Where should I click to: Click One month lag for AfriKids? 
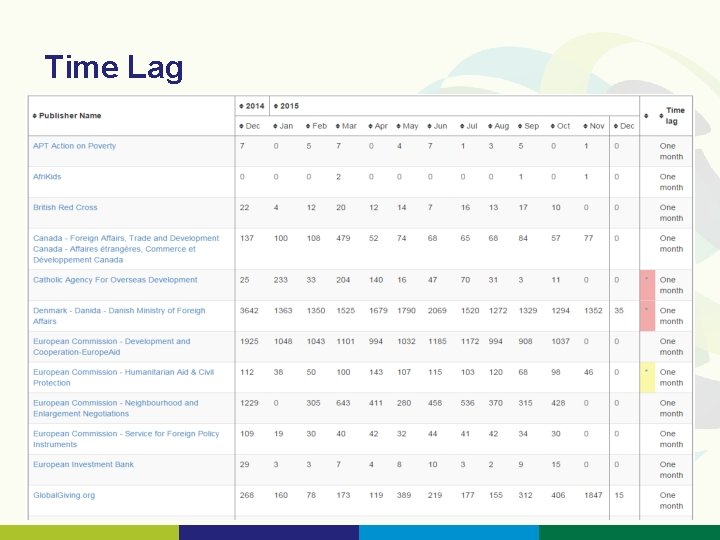click(x=671, y=182)
